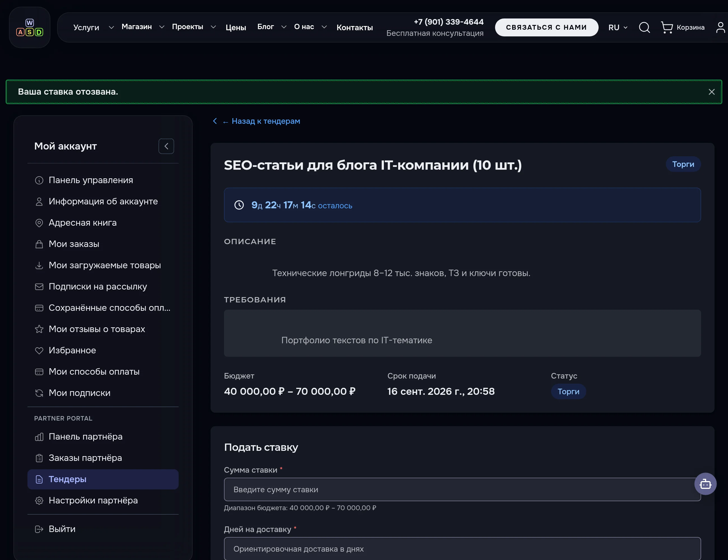Click the Адресная книга location pin icon
The image size is (728, 560).
39,223
